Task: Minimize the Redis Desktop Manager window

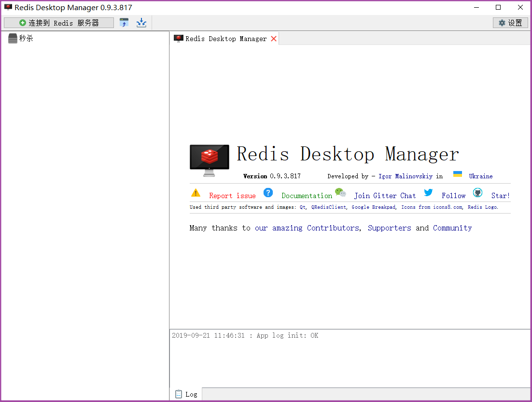Action: (476, 7)
